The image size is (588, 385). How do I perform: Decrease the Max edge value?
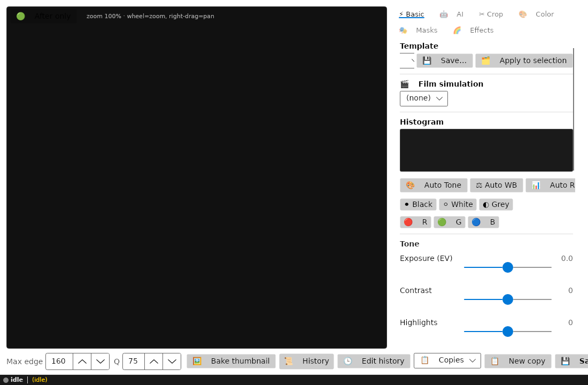pos(100,361)
